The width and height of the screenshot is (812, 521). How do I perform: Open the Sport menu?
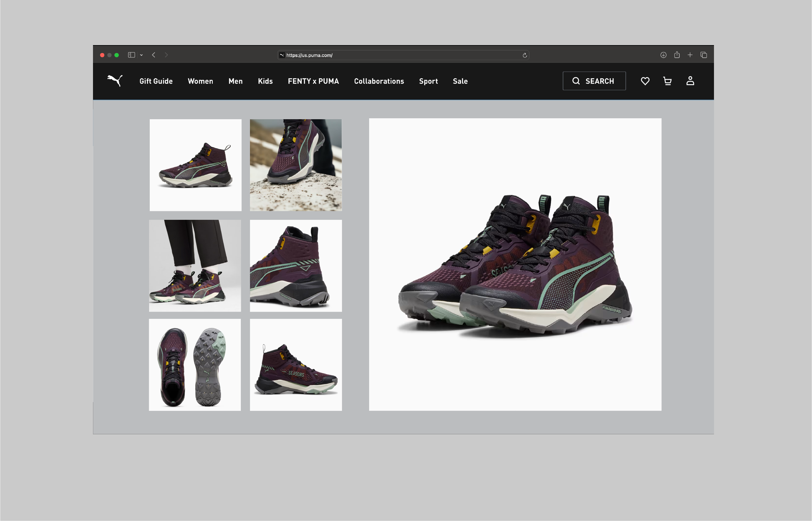[428, 81]
